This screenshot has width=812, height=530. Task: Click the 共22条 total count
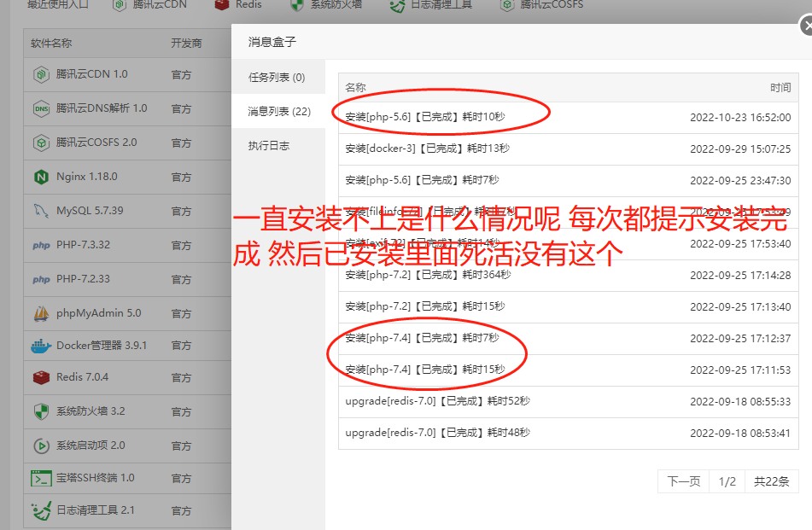click(x=772, y=481)
